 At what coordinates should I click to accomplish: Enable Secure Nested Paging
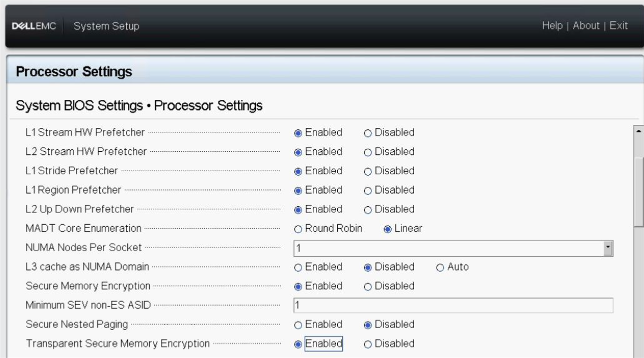(299, 324)
